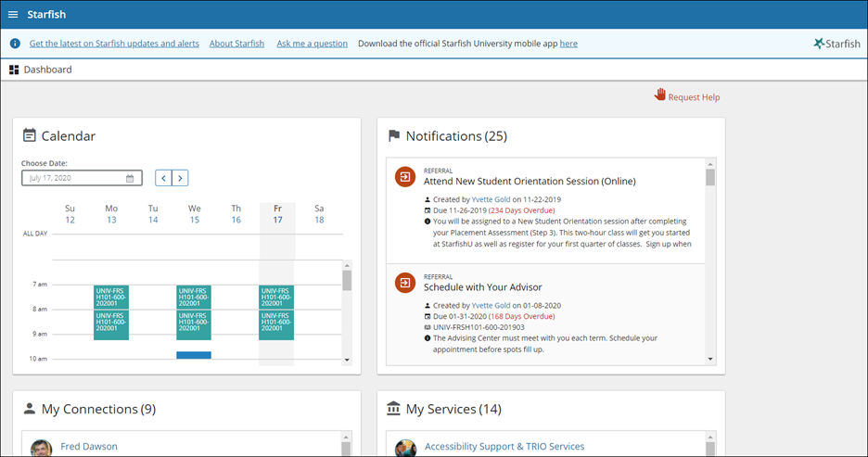
Task: Open Fred Dawson connection link
Action: [x=89, y=446]
